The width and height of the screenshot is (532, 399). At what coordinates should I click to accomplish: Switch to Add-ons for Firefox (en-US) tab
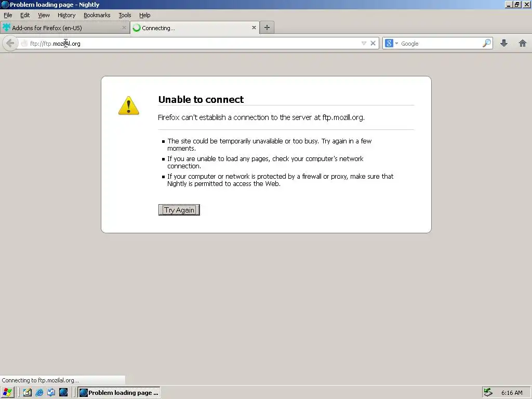64,28
